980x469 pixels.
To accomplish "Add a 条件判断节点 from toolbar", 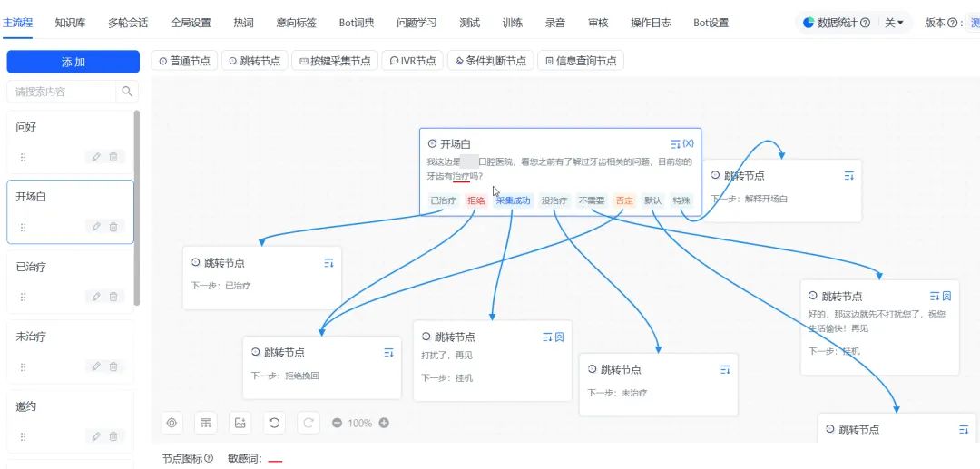I will [491, 61].
